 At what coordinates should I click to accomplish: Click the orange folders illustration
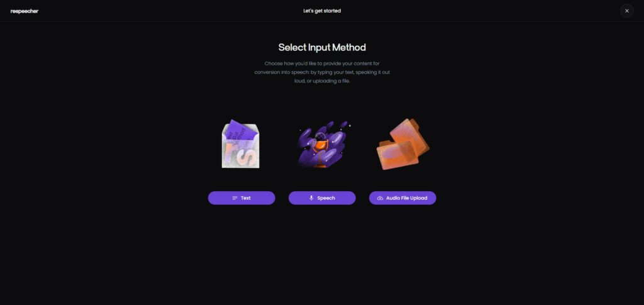coord(403,144)
